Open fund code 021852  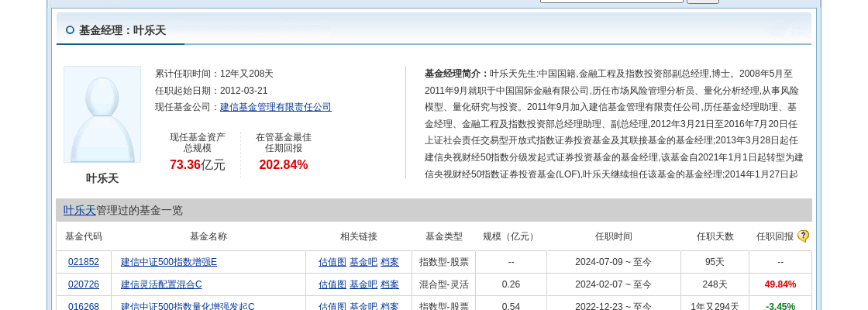click(x=84, y=263)
